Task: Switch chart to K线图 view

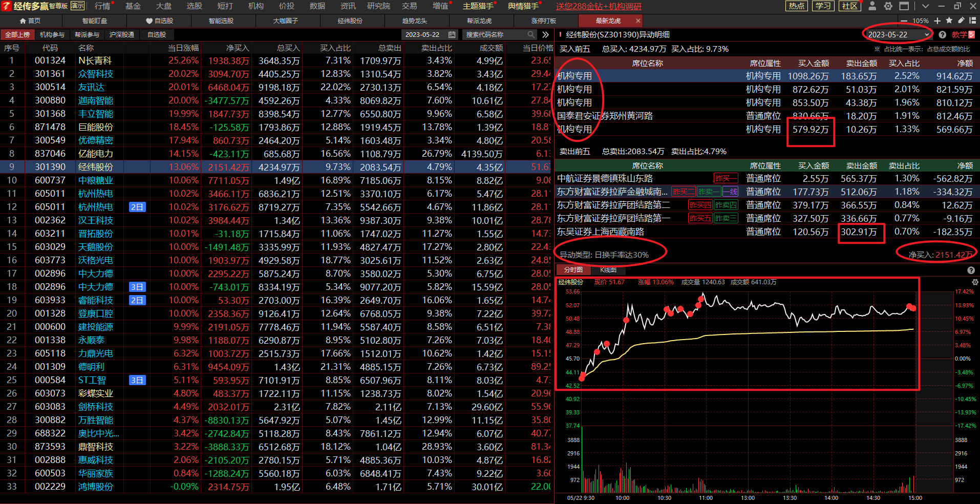Action: (x=608, y=270)
